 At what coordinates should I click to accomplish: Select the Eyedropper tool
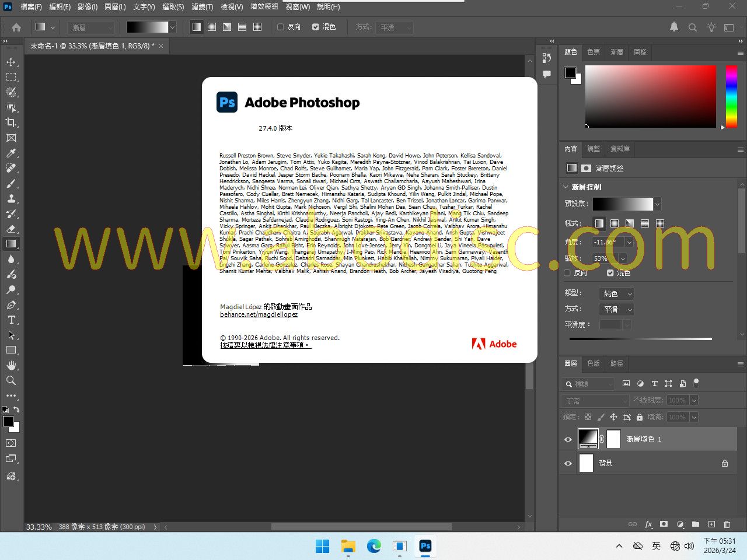pos(11,153)
